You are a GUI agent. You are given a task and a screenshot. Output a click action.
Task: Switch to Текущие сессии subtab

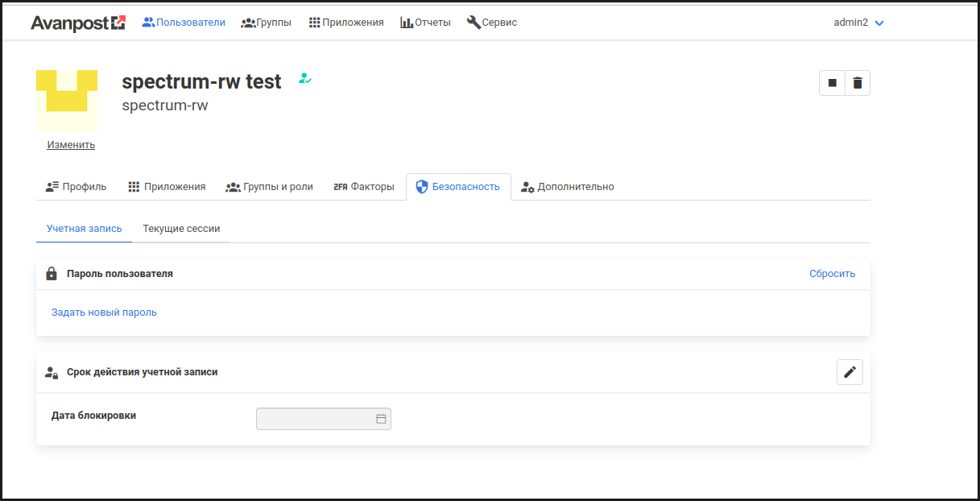[181, 229]
